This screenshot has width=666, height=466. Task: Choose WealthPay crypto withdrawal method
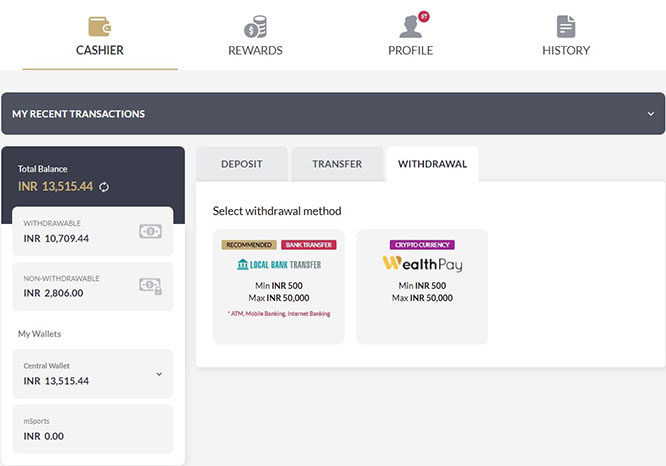tap(422, 287)
